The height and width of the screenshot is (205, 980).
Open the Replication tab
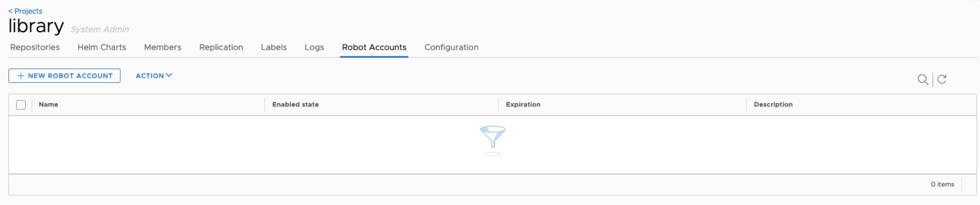click(221, 47)
